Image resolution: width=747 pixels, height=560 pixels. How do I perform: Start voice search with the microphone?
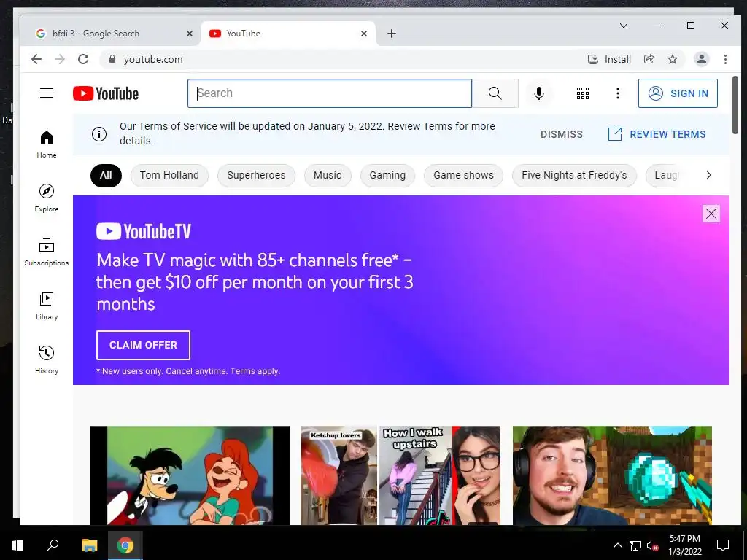pyautogui.click(x=539, y=93)
